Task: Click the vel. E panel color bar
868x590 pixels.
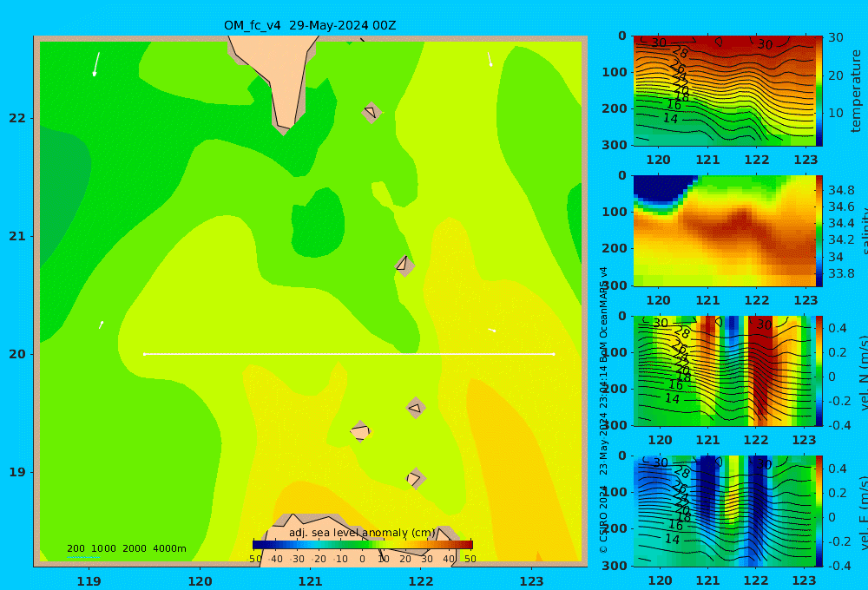Action: pos(819,511)
